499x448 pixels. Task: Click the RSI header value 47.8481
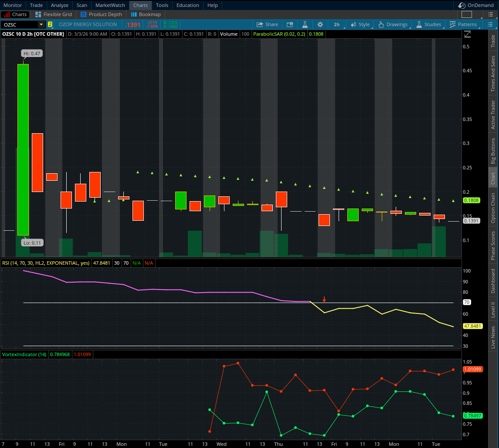click(x=102, y=263)
